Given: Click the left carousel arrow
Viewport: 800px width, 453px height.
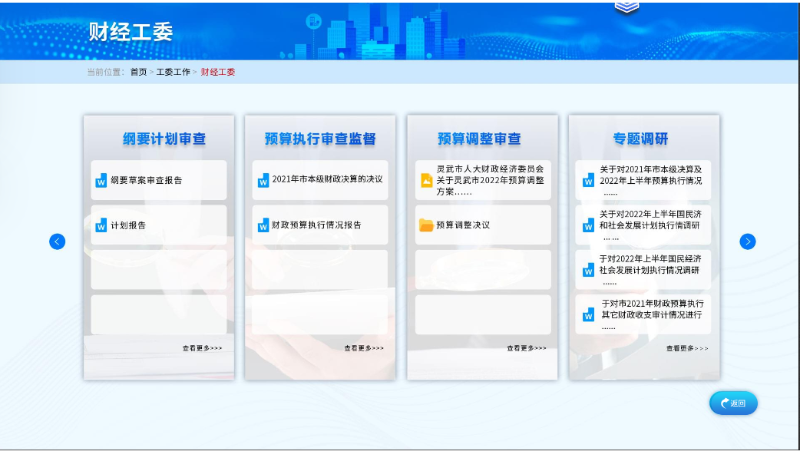Looking at the screenshot, I should (x=57, y=241).
